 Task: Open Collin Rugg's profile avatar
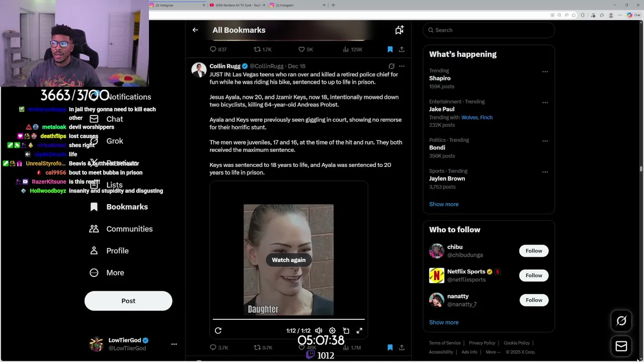[199, 70]
